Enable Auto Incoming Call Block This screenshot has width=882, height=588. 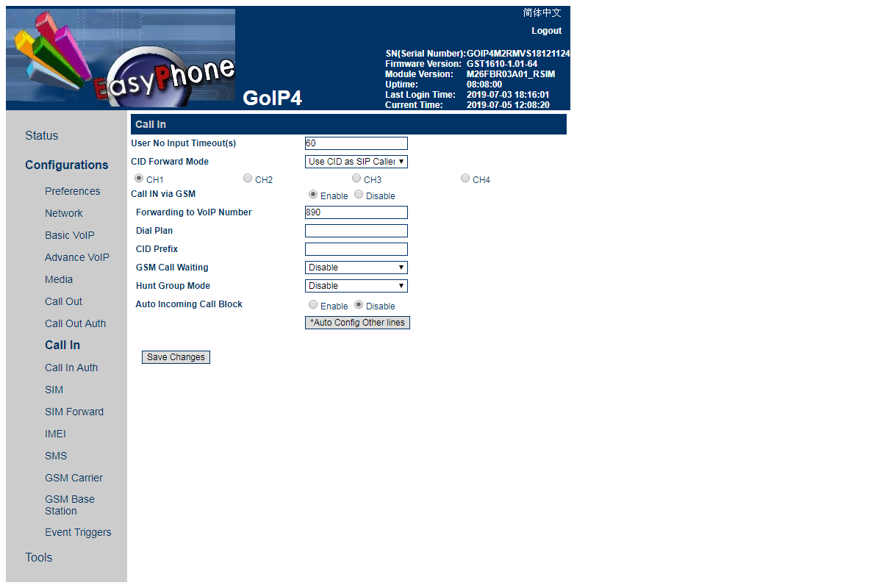tap(313, 305)
